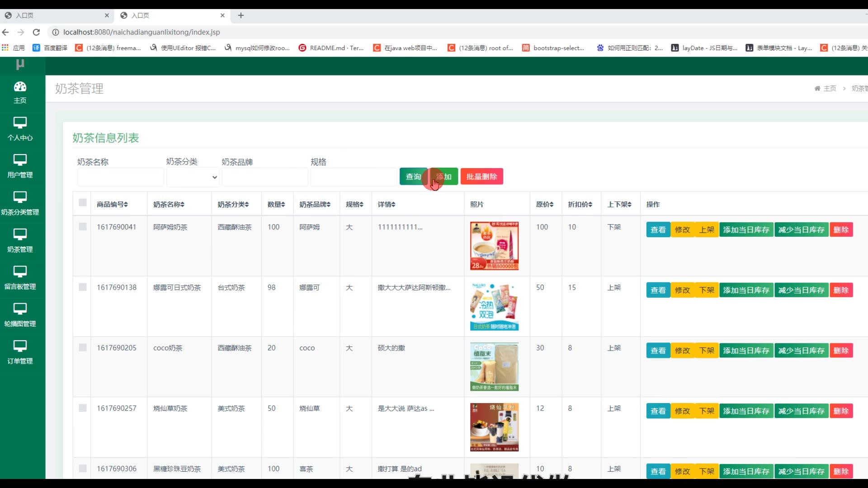Image resolution: width=868 pixels, height=488 pixels.
Task: Reload the page with browser refresh icon
Action: point(37,32)
